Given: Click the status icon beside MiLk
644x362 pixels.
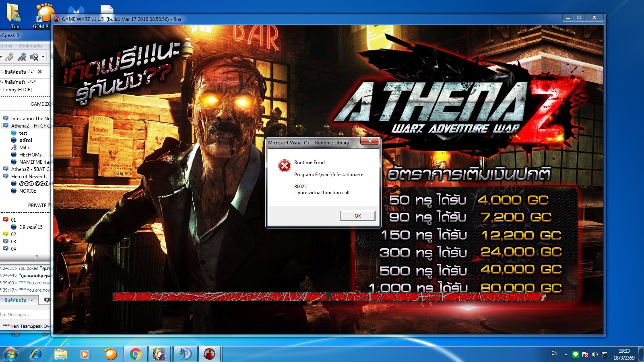Looking at the screenshot, I should [x=14, y=148].
